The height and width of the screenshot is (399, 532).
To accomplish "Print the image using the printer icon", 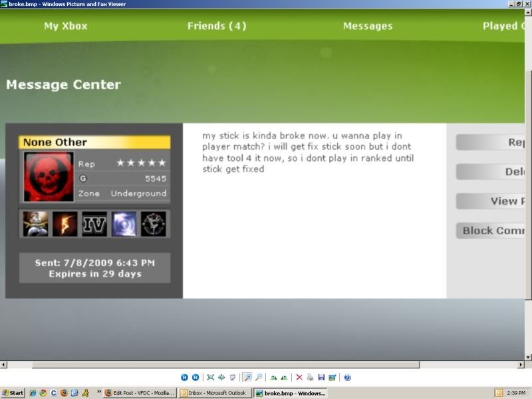I will tap(310, 377).
